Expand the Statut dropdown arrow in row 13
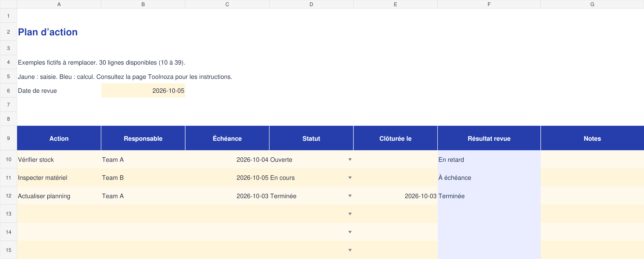The height and width of the screenshot is (259, 644). 350,214
